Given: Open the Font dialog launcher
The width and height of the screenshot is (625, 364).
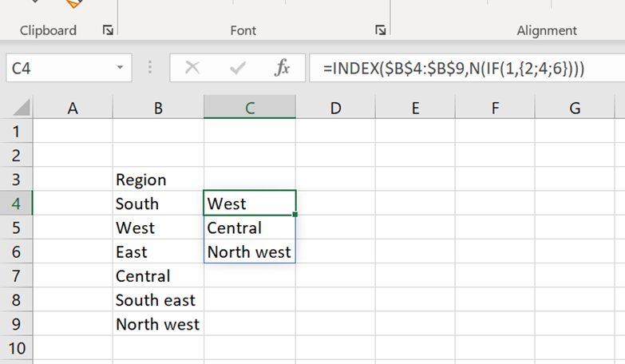Looking at the screenshot, I should pyautogui.click(x=381, y=30).
